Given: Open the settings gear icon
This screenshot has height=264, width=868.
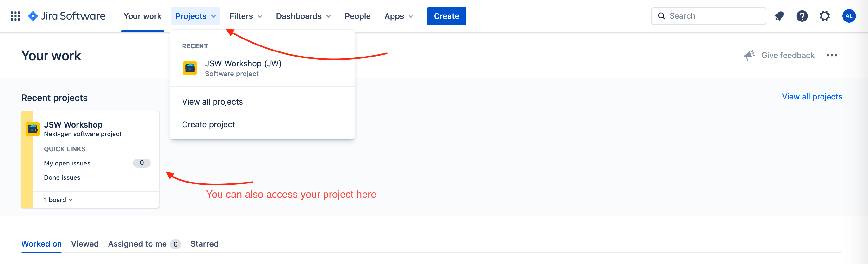Looking at the screenshot, I should 825,16.
